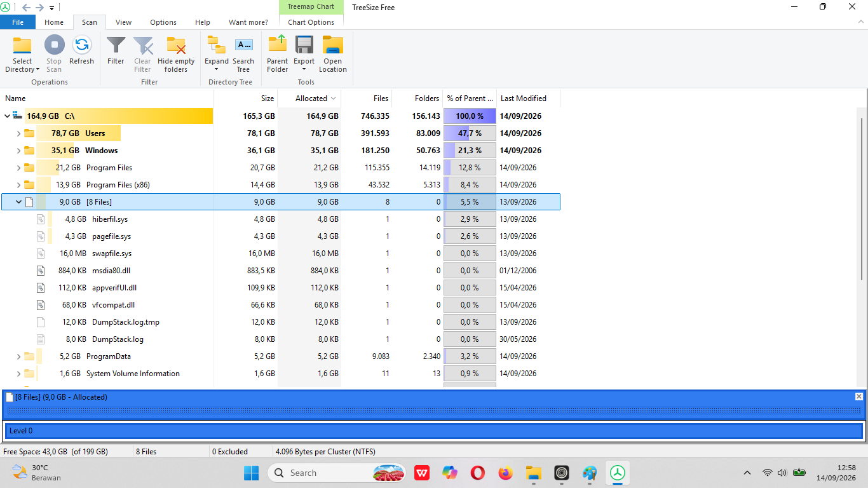The image size is (868, 488).
Task: Click the Level 0 treemap block
Action: [x=434, y=431]
